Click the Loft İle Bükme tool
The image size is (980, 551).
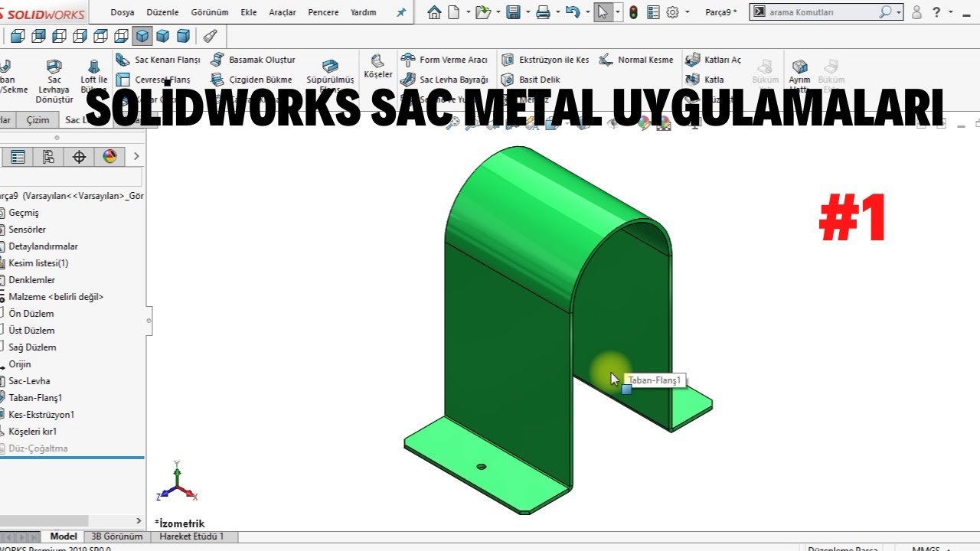pos(94,77)
